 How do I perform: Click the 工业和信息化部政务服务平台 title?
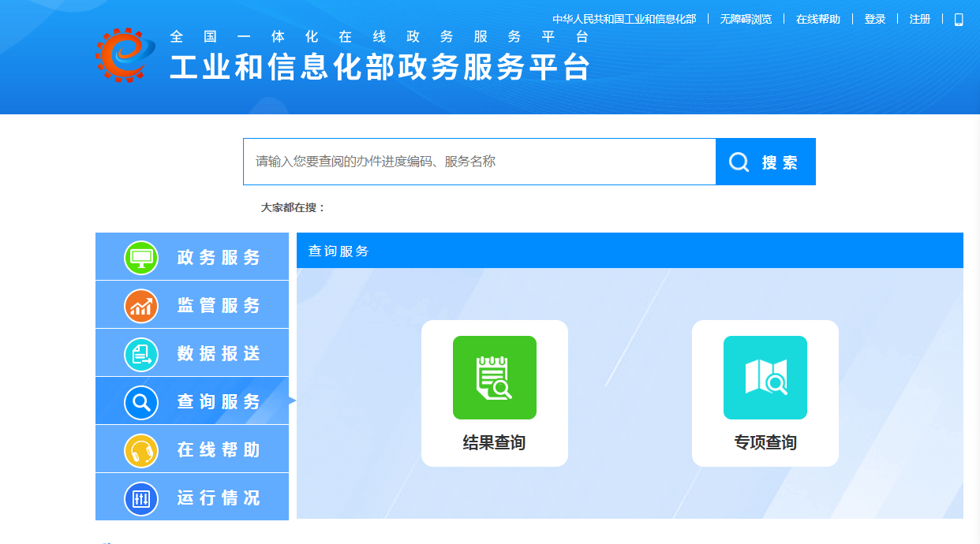[380, 68]
